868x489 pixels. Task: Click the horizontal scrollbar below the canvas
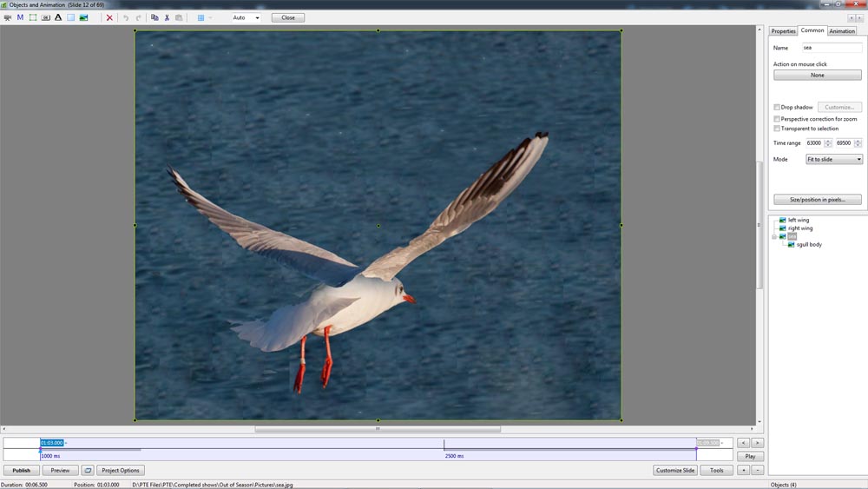378,429
